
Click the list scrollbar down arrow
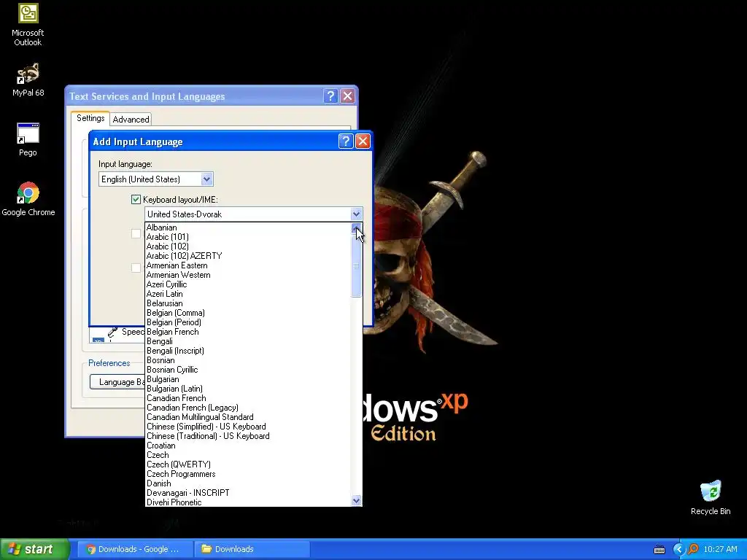[356, 500]
